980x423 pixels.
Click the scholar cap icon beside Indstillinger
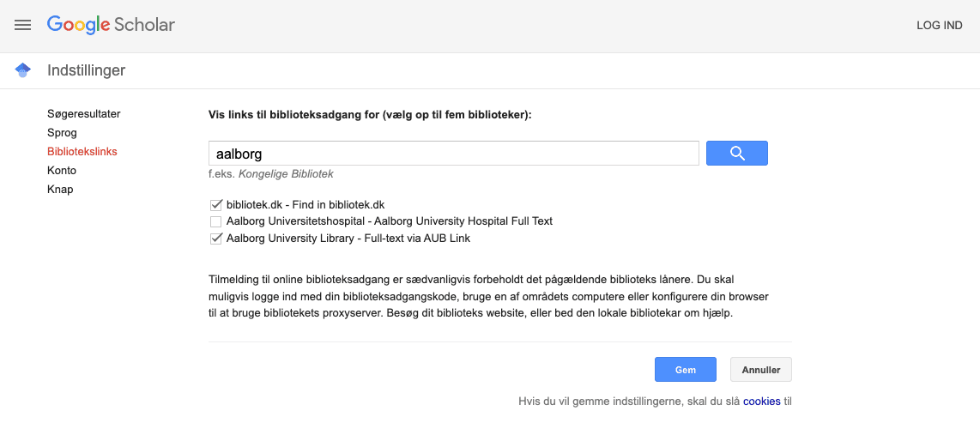coord(23,70)
